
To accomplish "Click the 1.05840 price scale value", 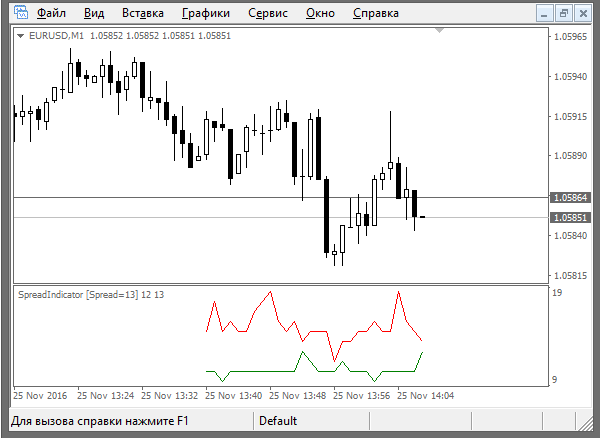I will point(570,236).
